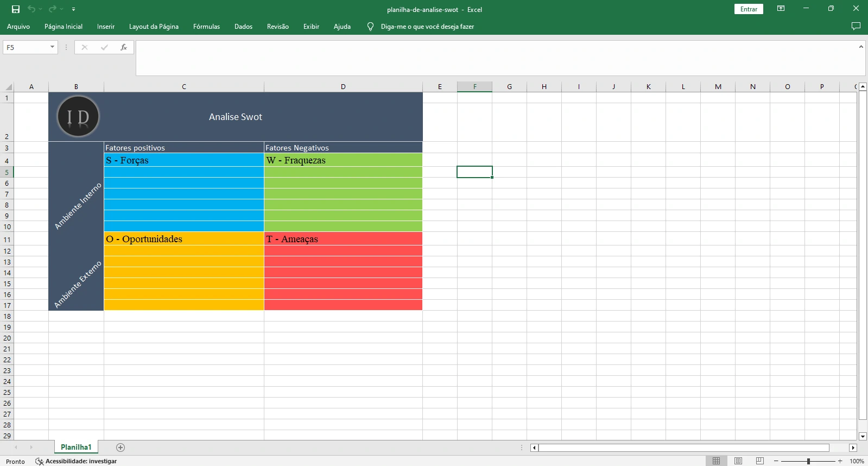
Task: Click the zoom out minus button
Action: pyautogui.click(x=776, y=461)
